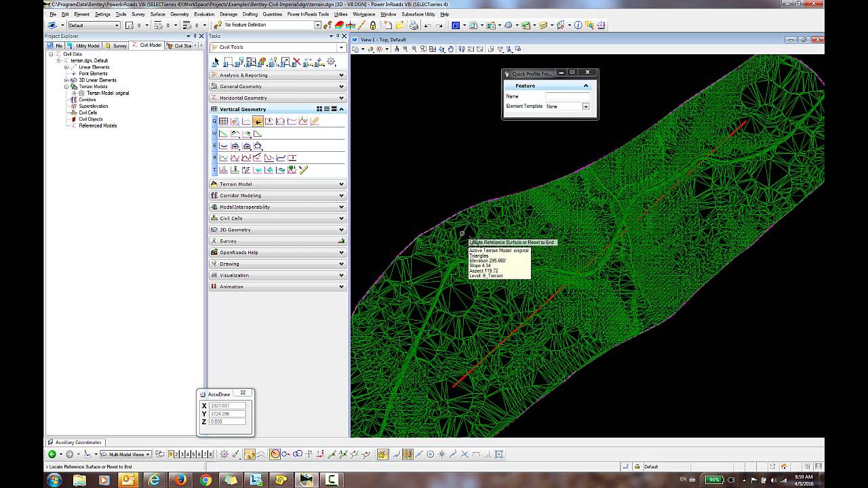Image resolution: width=868 pixels, height=488 pixels.
Task: Open the Auxiliary Coordinates tab
Action: coord(78,443)
